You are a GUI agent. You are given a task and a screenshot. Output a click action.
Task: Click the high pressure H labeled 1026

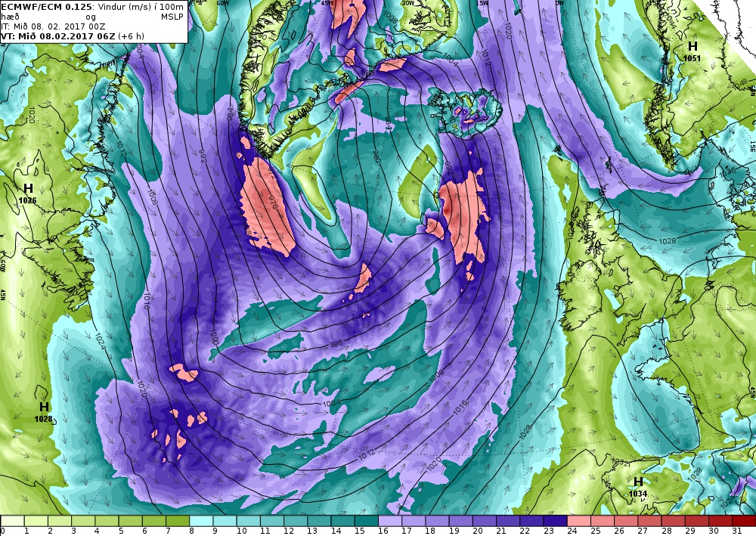coord(29,188)
